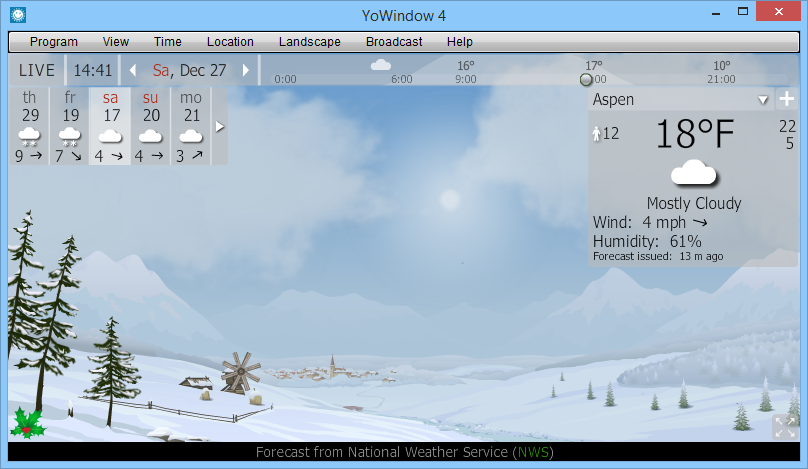Viewport: 808px width, 469px height.
Task: Select Friday forecast day
Action: (69, 126)
